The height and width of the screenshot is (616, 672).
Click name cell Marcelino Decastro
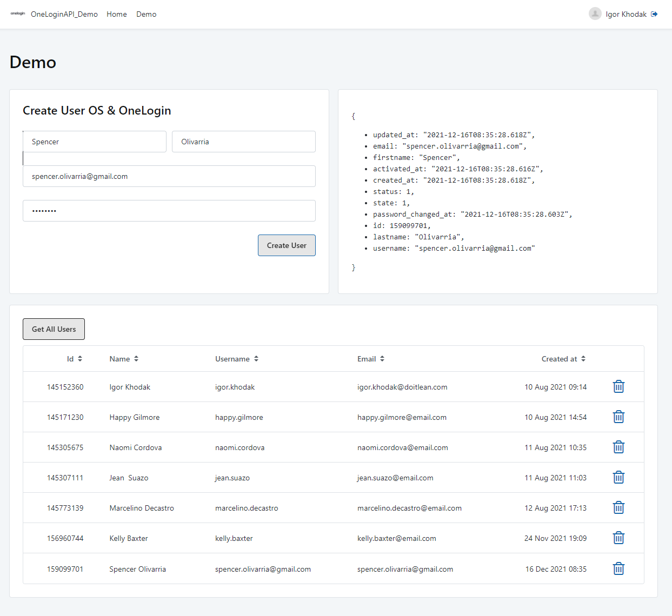pyautogui.click(x=142, y=508)
